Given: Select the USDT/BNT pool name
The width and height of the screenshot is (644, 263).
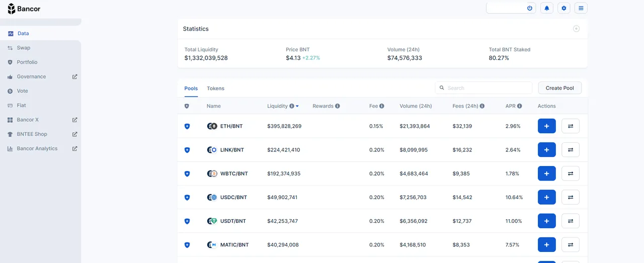Looking at the screenshot, I should tap(233, 221).
